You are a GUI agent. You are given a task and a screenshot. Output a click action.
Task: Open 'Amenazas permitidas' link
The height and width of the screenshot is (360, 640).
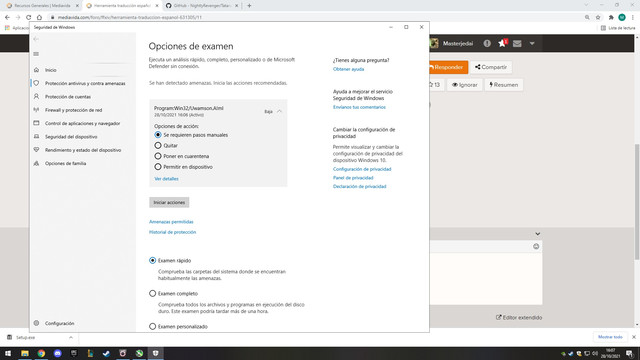[171, 222]
